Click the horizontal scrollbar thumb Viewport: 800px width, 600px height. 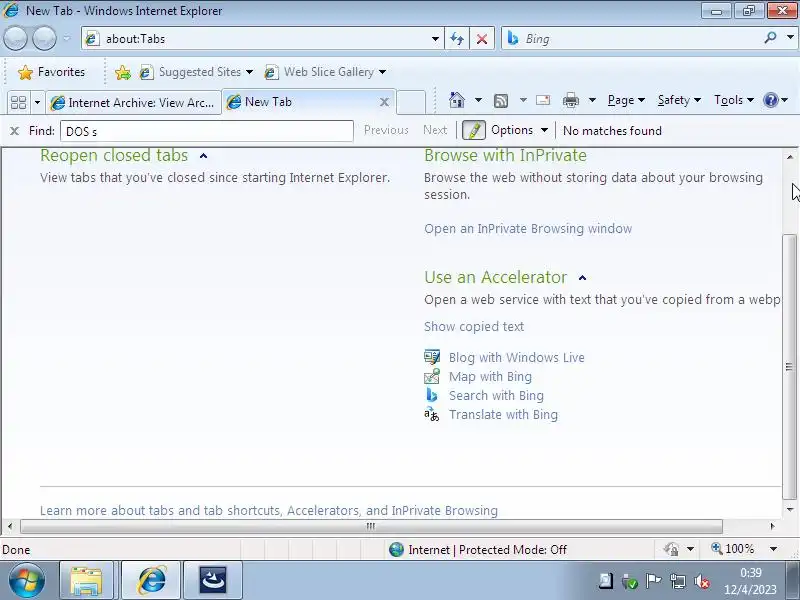371,526
